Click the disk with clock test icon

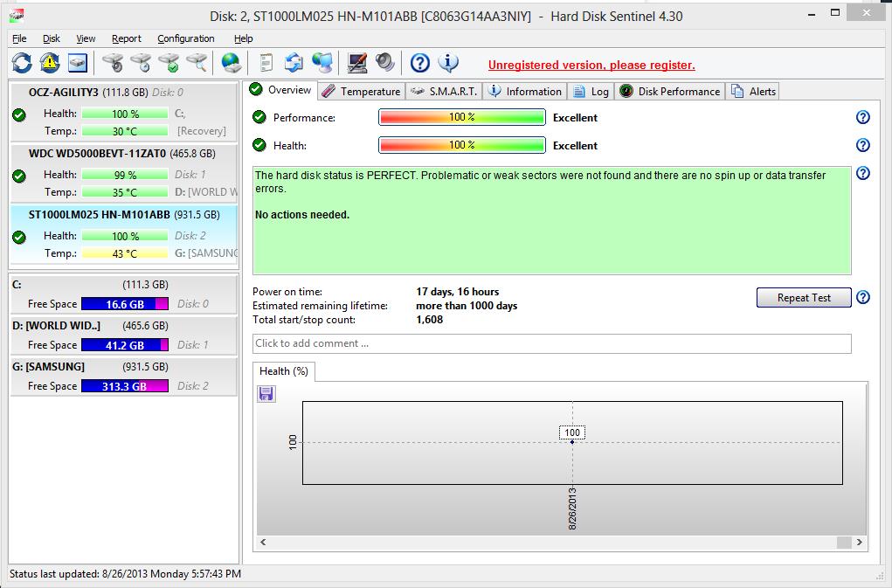point(141,63)
